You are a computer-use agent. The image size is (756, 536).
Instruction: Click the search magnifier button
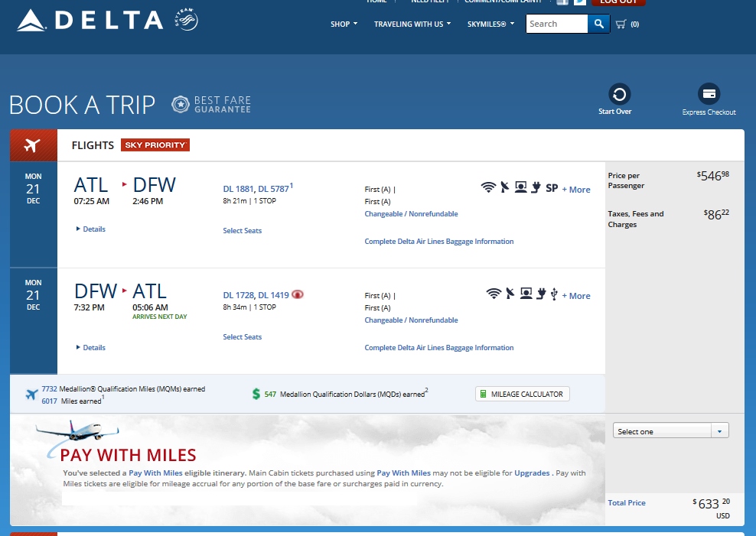pyautogui.click(x=598, y=24)
